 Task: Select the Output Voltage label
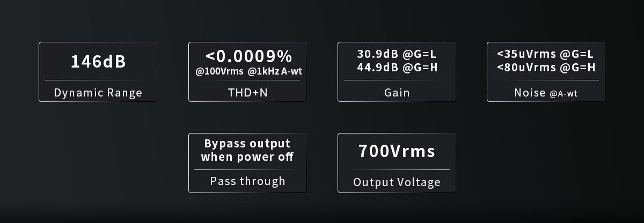397,182
